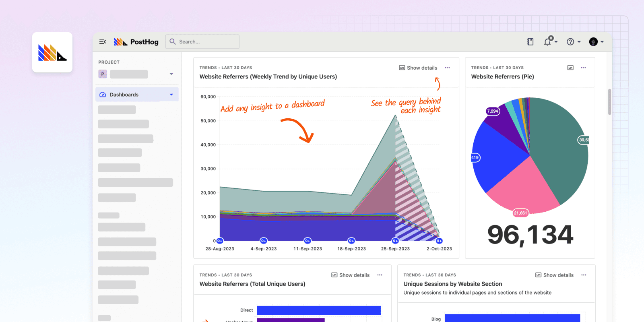Click the blue 419 pie slice label
The width and height of the screenshot is (644, 322).
(x=475, y=157)
